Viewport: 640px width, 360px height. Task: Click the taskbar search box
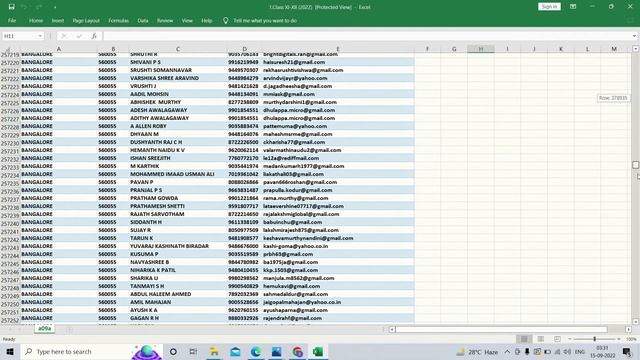pyautogui.click(x=91, y=351)
